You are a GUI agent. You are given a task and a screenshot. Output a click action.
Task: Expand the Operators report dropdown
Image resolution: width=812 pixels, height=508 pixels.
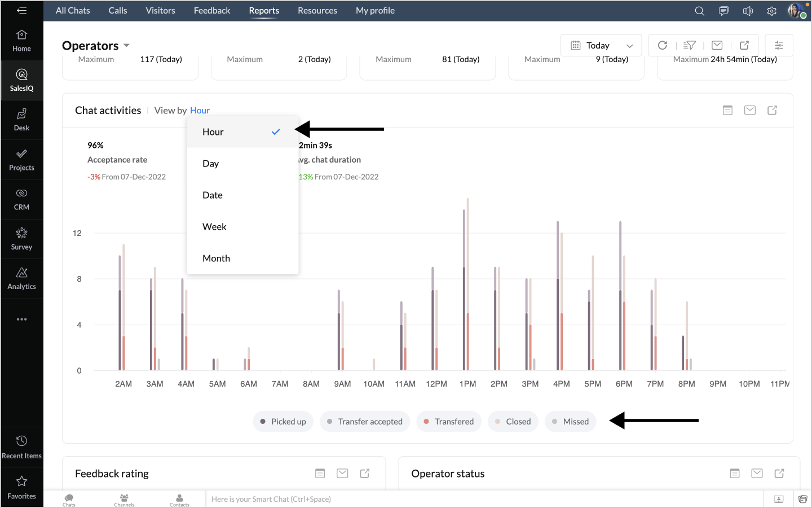(x=126, y=45)
